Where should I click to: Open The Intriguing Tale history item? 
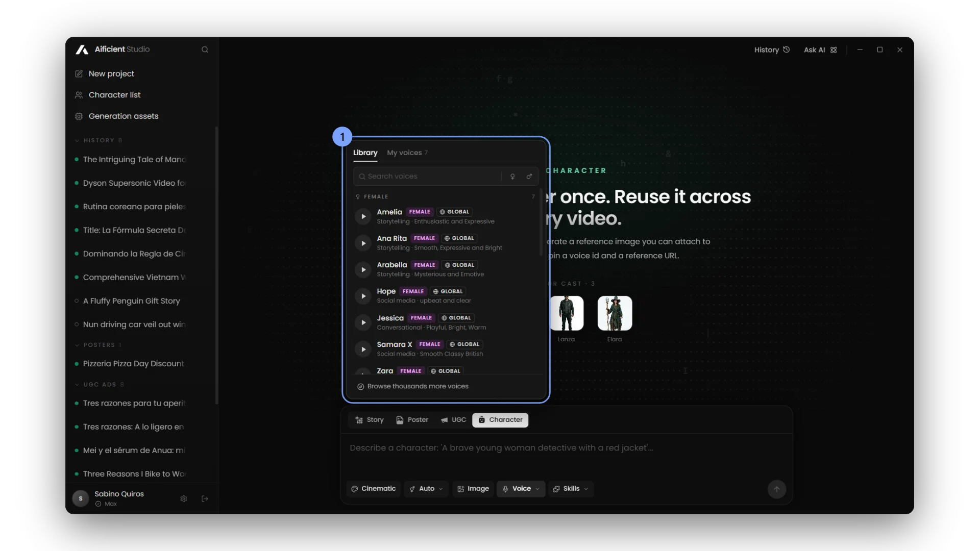click(x=131, y=159)
